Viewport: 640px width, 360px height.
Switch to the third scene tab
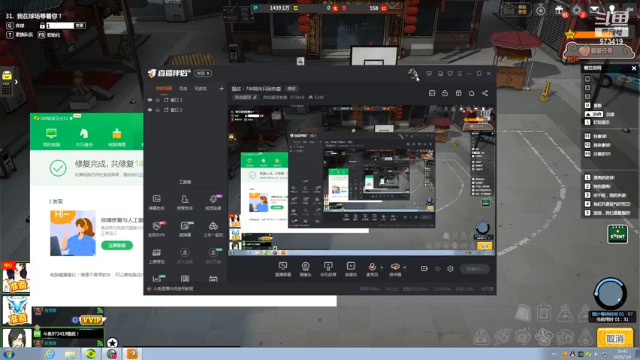200,89
